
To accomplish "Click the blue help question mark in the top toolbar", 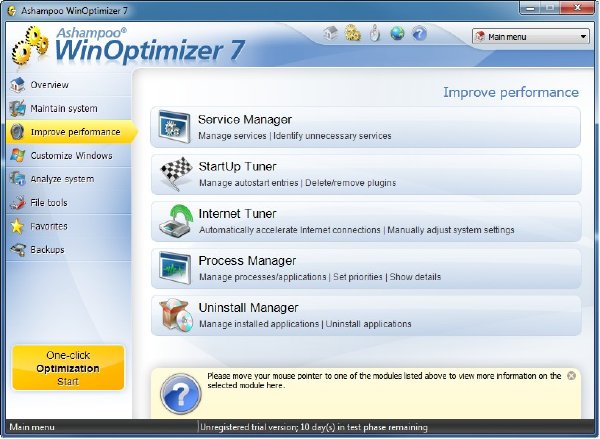I will click(419, 34).
